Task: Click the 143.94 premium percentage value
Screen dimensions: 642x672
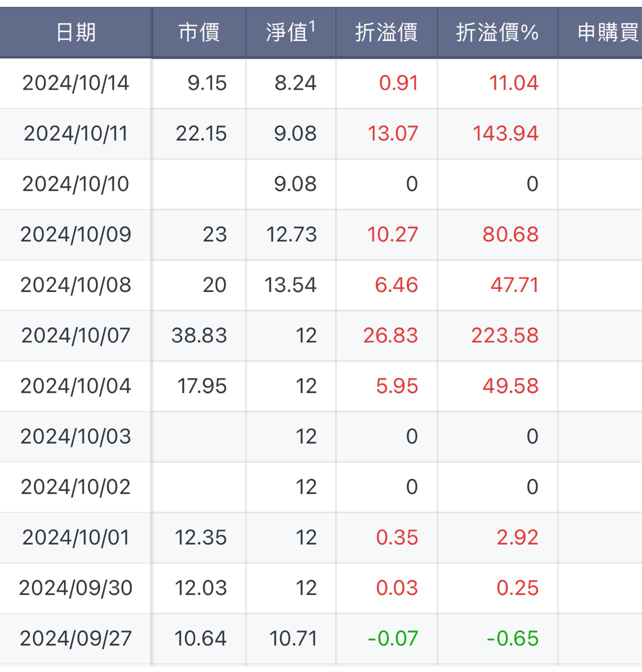Action: pyautogui.click(x=505, y=133)
